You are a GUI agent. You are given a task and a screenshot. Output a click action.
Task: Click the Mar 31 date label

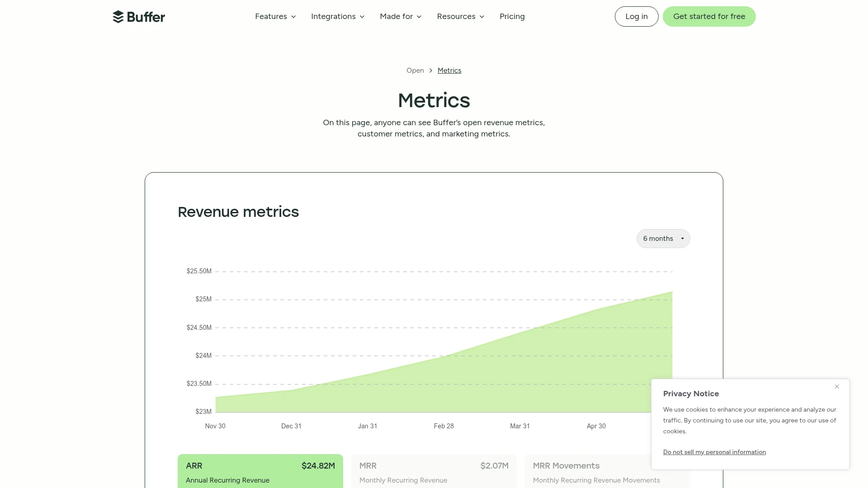[x=520, y=426]
